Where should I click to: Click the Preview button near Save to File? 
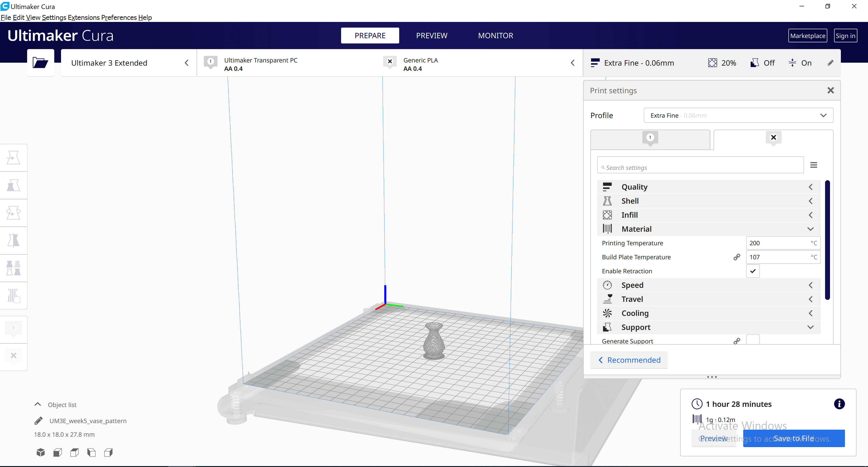pyautogui.click(x=714, y=438)
